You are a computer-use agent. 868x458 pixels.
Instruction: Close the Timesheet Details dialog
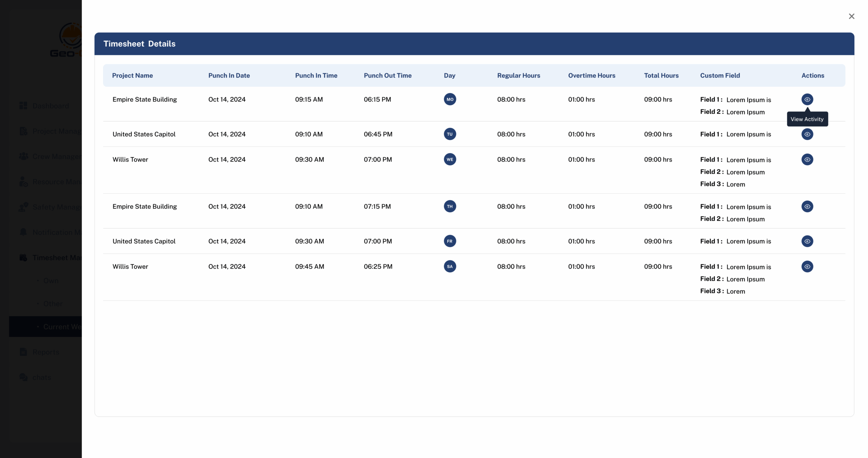(851, 16)
